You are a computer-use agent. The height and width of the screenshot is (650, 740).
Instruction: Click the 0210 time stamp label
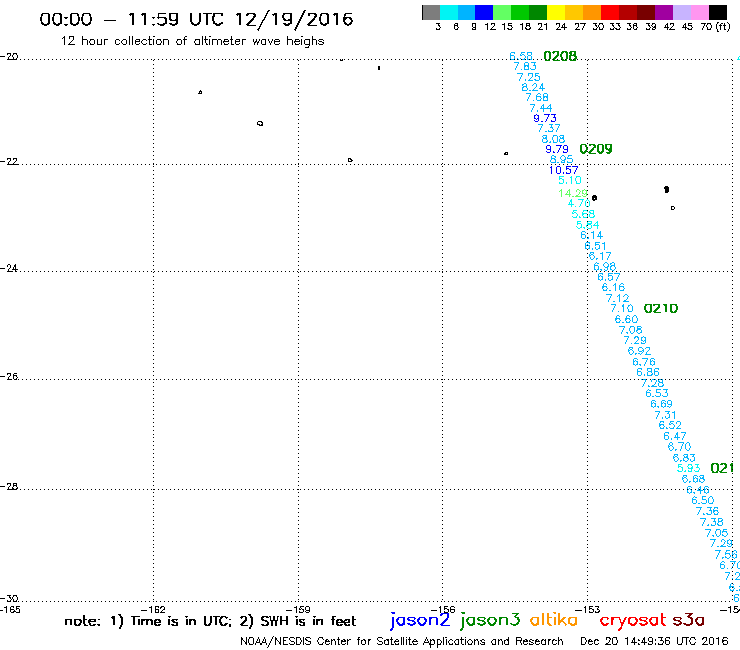pos(661,309)
